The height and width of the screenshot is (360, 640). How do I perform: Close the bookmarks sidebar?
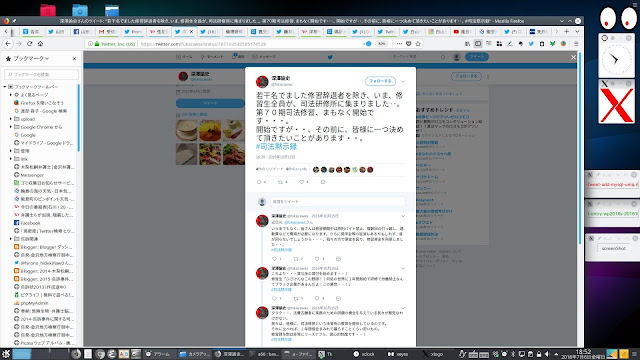74,58
